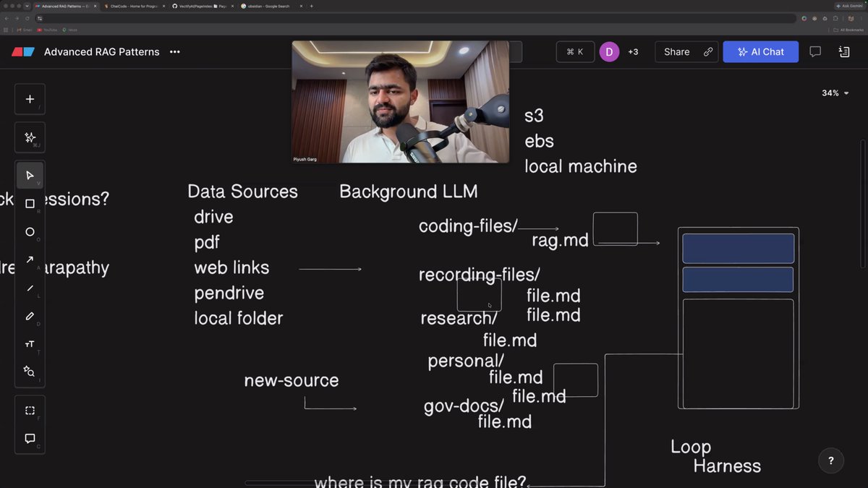Image resolution: width=868 pixels, height=488 pixels.
Task: Select the line tool
Action: [30, 288]
